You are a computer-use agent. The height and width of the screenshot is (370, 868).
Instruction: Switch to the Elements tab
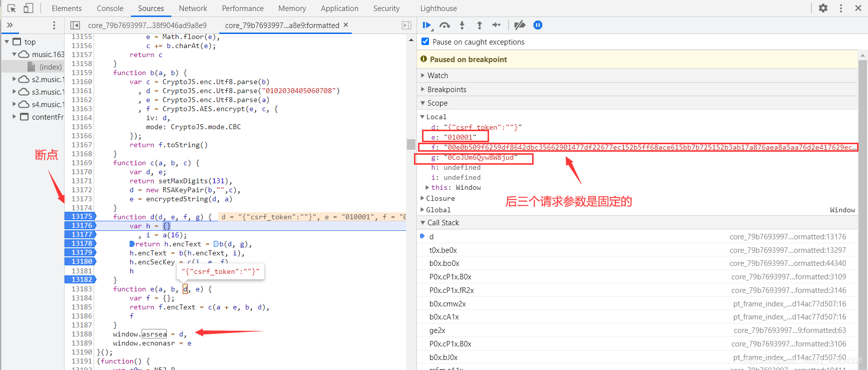point(67,9)
